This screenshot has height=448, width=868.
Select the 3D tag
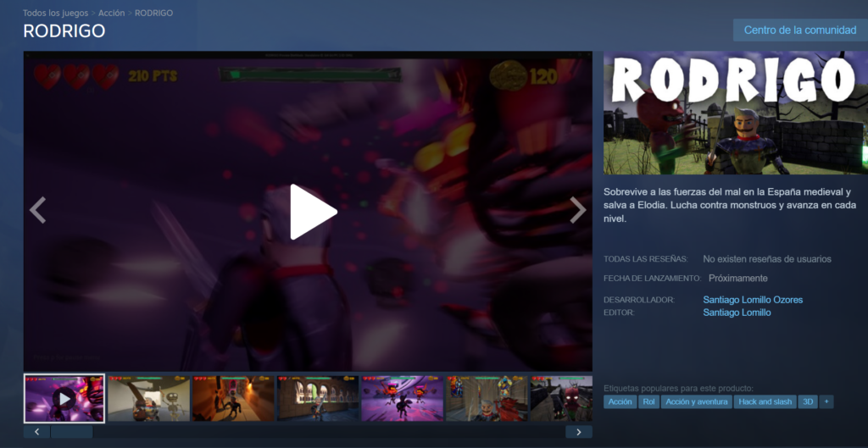click(808, 402)
